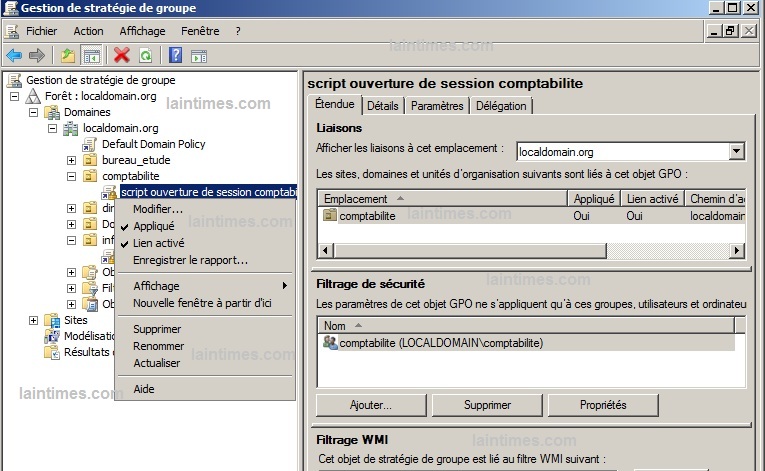Open the location dropdown showing localdomain.org
Screen dimensions: 765x471
[737, 152]
